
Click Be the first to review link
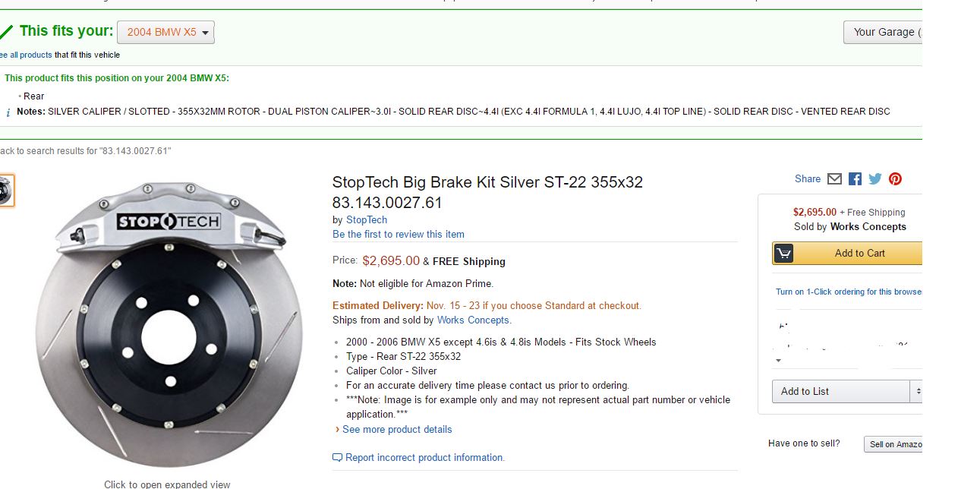[399, 235]
